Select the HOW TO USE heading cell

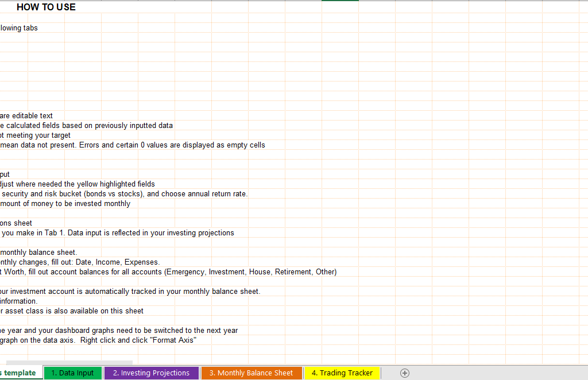[x=46, y=7]
